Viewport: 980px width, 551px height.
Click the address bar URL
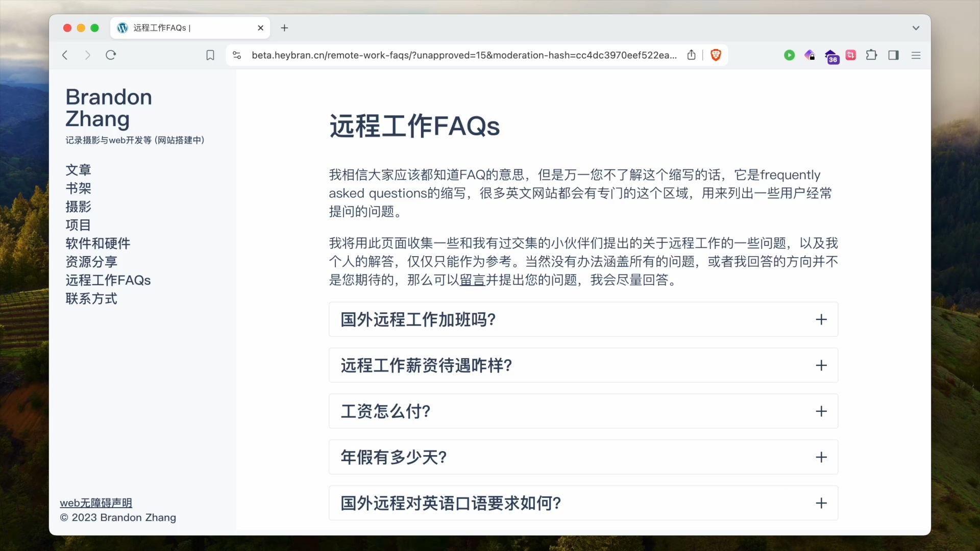click(x=464, y=55)
